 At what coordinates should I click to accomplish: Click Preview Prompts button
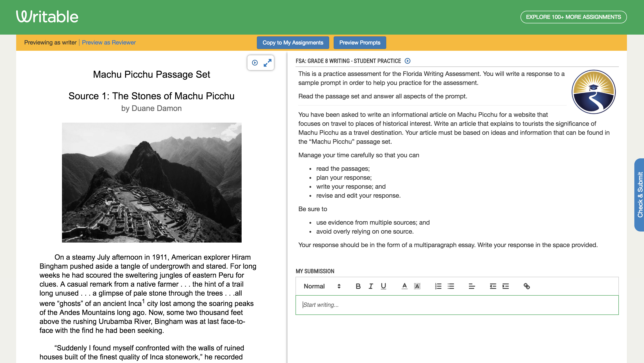tap(359, 42)
